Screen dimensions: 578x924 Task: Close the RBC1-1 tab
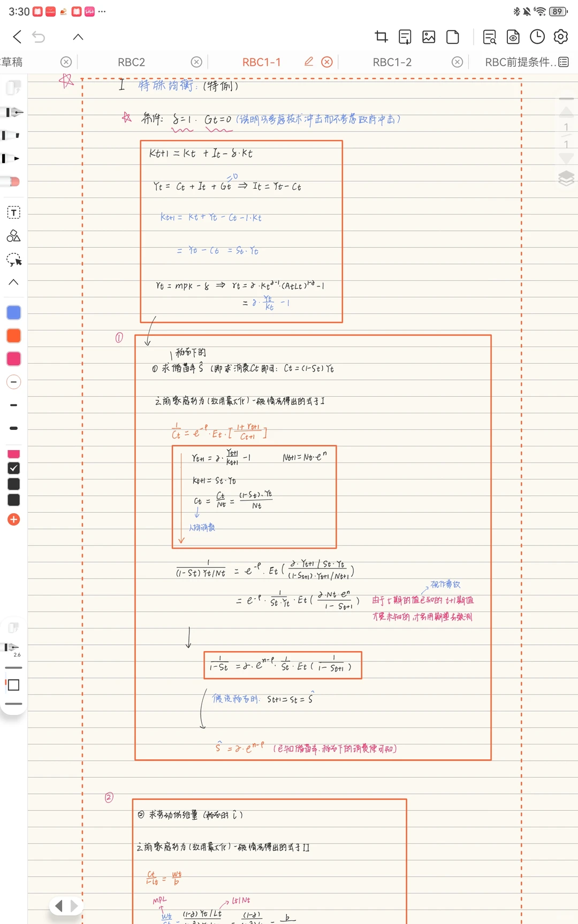pos(327,62)
